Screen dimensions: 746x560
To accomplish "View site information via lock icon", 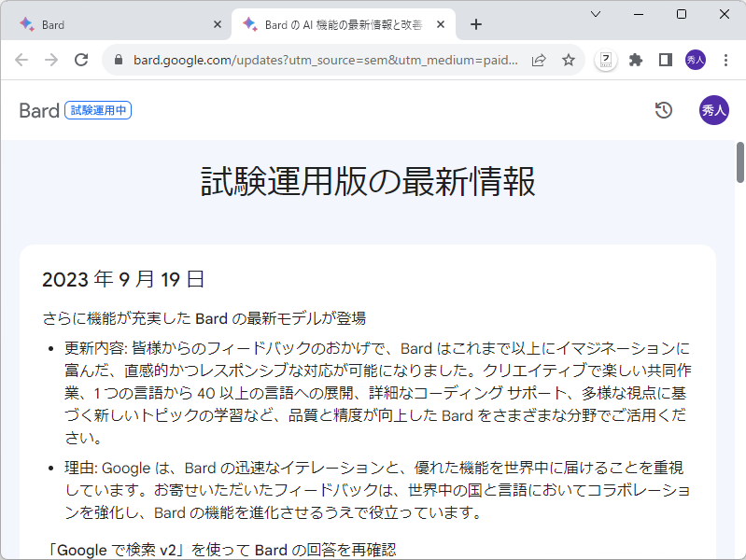I will [119, 60].
